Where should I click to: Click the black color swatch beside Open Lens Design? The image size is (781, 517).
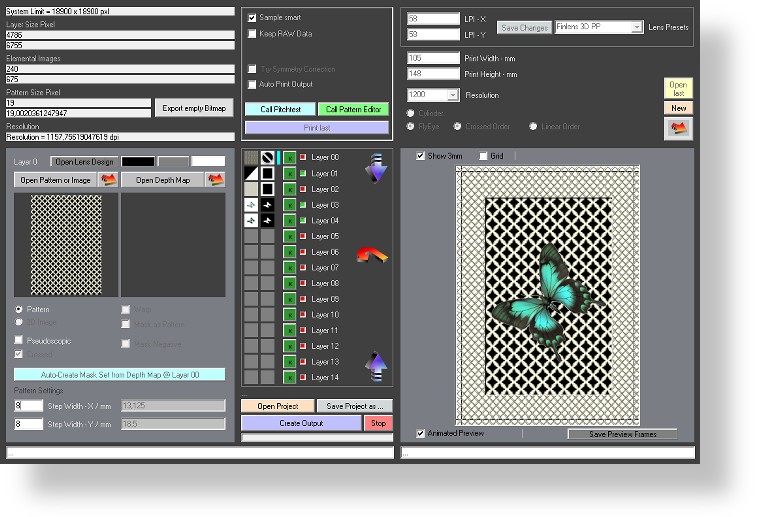click(138, 161)
